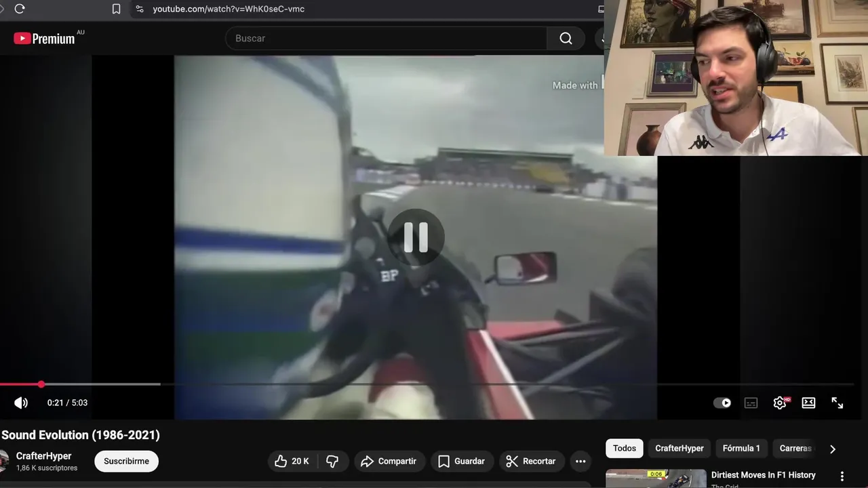Enter fullscreen with the expand icon
The width and height of the screenshot is (868, 488).
[x=837, y=403]
